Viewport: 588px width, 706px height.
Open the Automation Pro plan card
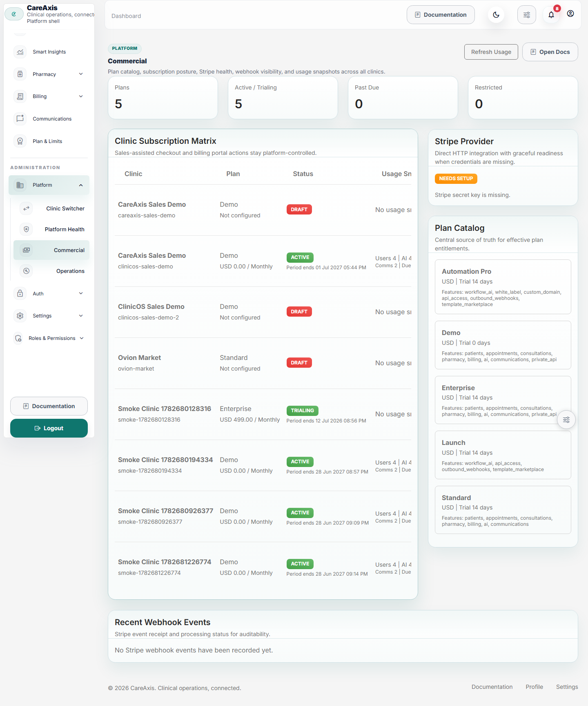click(503, 287)
